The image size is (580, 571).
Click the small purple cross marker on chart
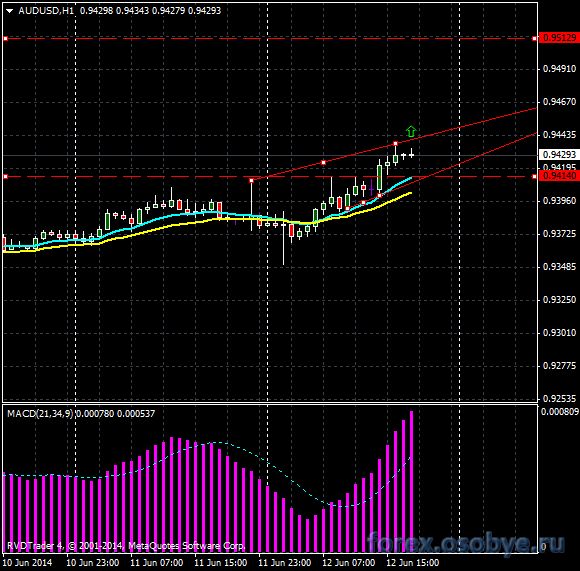[371, 188]
